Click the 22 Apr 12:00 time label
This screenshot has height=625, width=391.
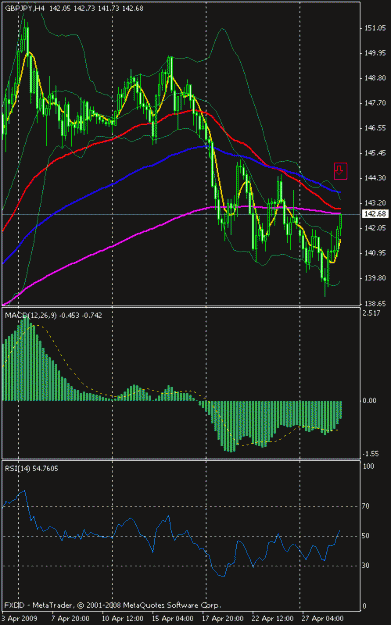[273, 619]
